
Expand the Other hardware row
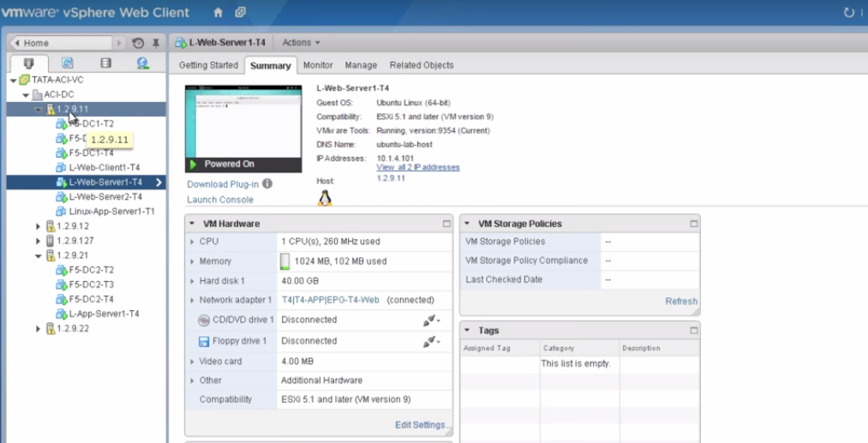192,381
